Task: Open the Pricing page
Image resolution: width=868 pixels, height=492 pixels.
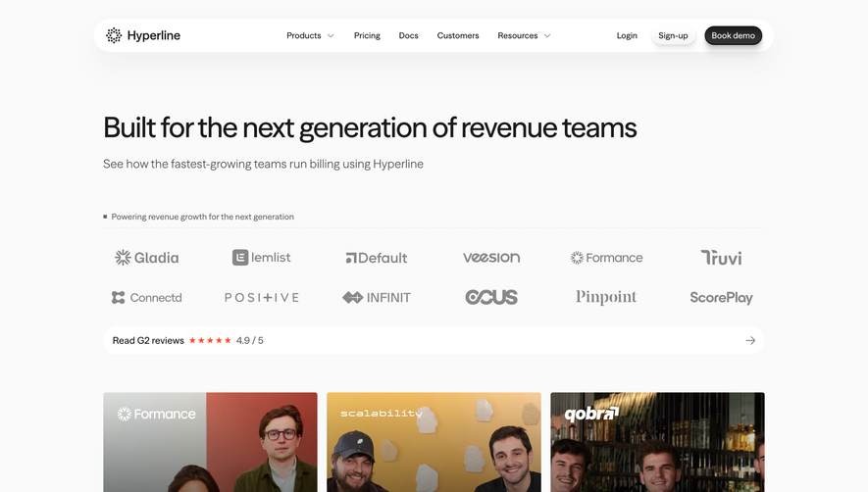Action: click(x=367, y=35)
